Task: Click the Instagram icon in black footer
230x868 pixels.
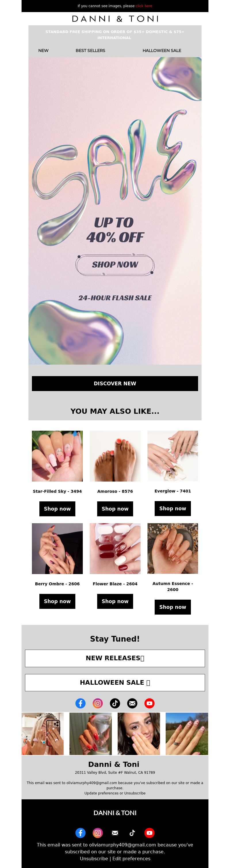Action: pos(97,833)
